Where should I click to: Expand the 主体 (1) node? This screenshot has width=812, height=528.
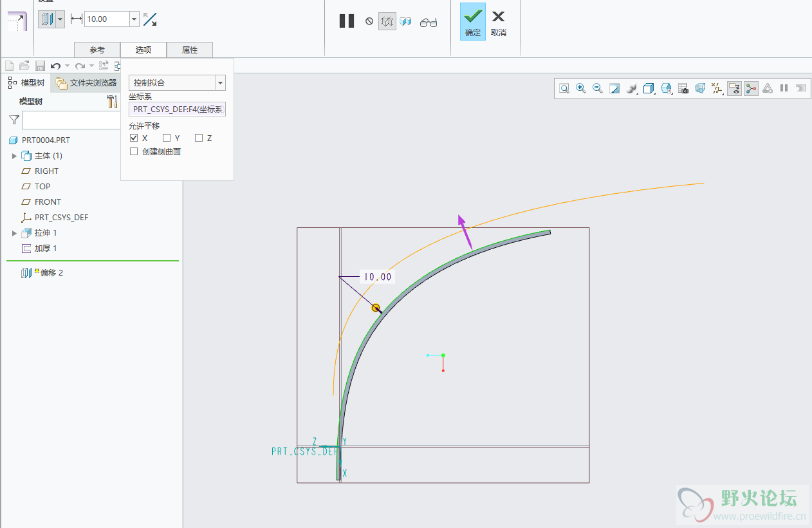(14, 156)
